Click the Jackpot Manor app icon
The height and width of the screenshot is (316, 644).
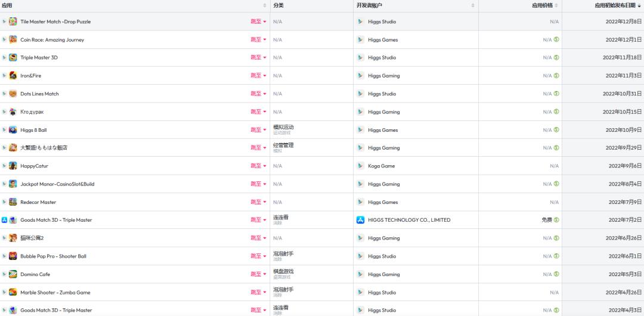pos(13,184)
